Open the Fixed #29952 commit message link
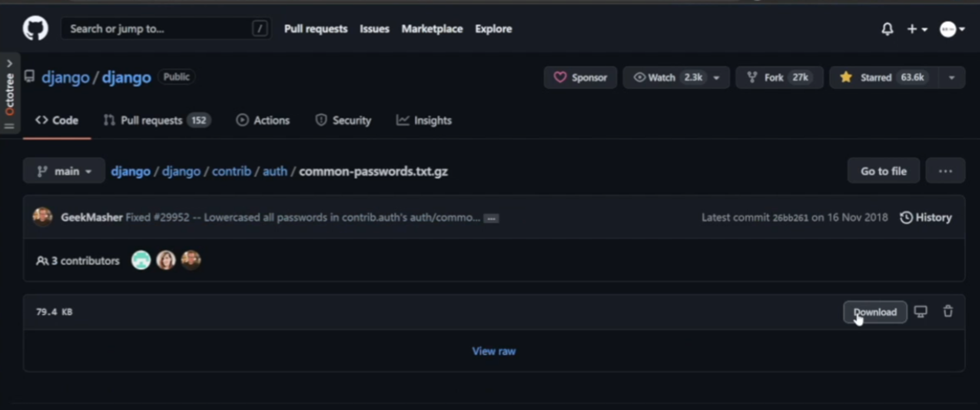The height and width of the screenshot is (410, 980). [303, 218]
